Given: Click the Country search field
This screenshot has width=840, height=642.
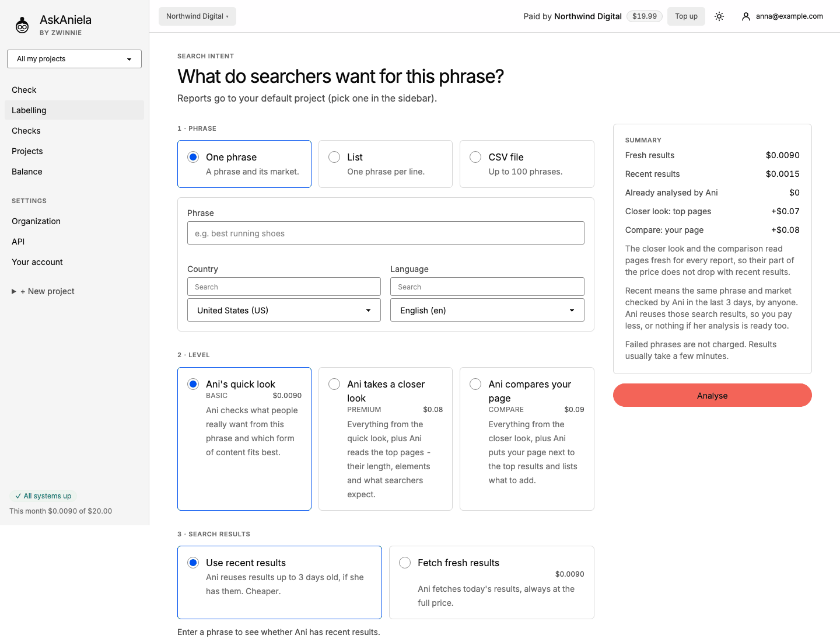Looking at the screenshot, I should [x=284, y=287].
